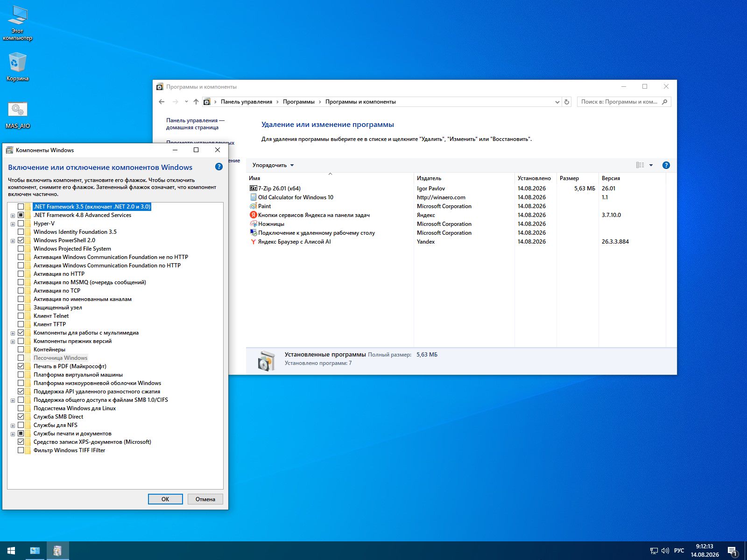Viewport: 747px width, 560px height.
Task: Open recent locations dropdown arrow
Action: (186, 102)
